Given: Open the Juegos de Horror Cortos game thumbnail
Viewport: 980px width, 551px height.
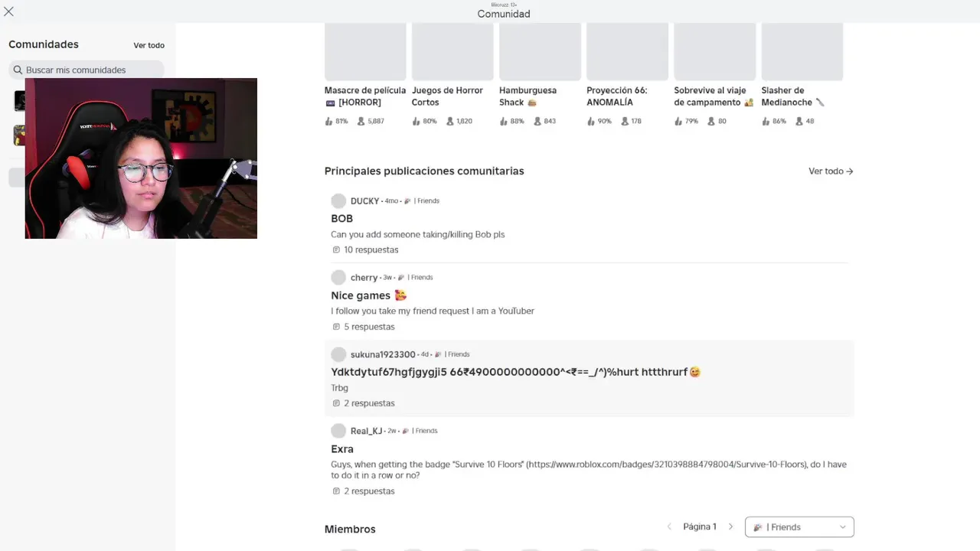Looking at the screenshot, I should pyautogui.click(x=452, y=51).
